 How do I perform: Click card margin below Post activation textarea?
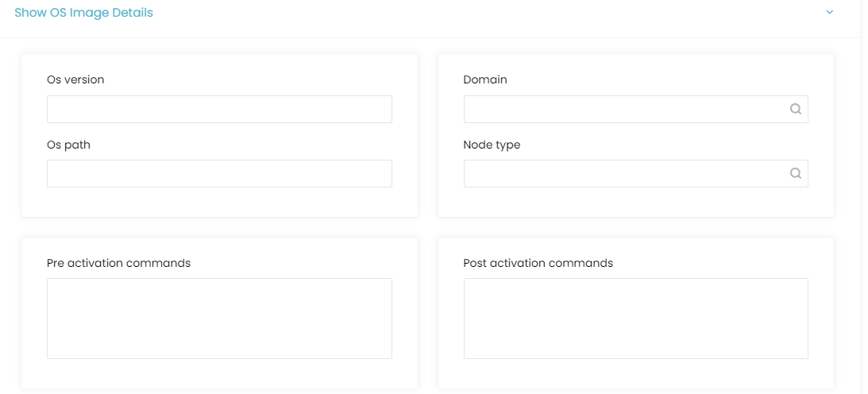[635, 373]
